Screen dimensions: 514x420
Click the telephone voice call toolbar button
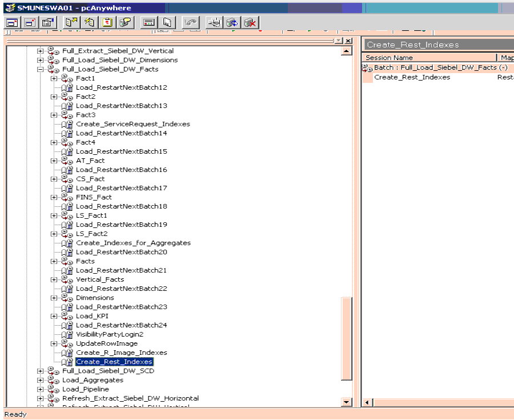[x=190, y=23]
